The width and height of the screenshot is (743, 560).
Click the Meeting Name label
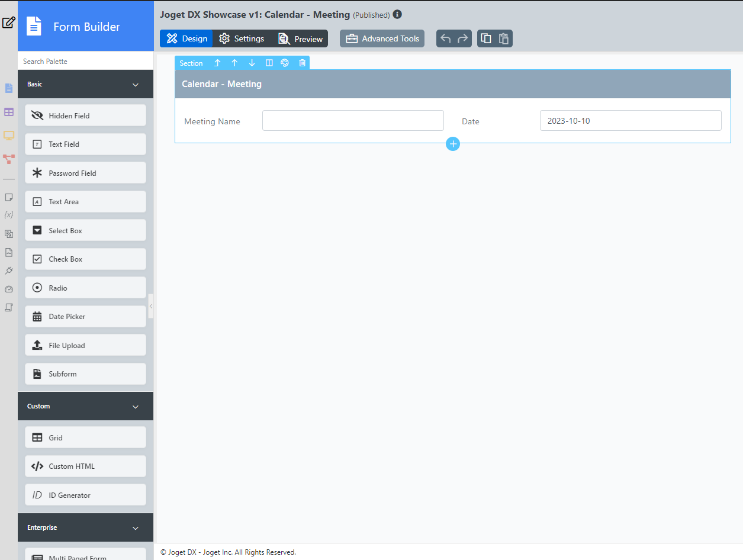(212, 121)
